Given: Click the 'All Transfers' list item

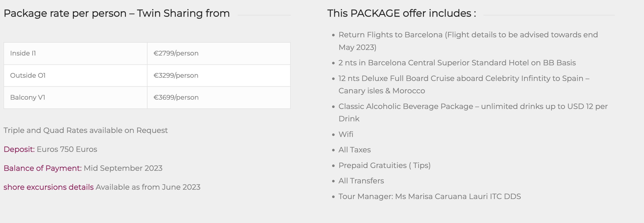Looking at the screenshot, I should coord(361,181).
